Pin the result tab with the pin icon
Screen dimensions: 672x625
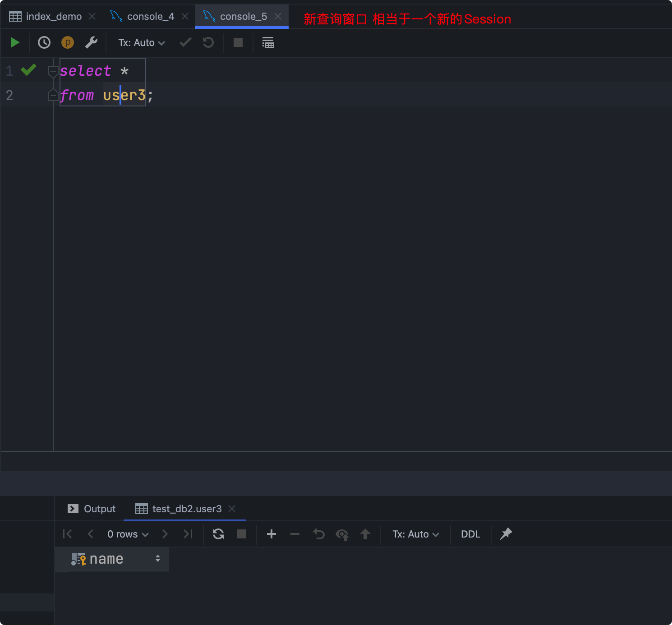506,534
